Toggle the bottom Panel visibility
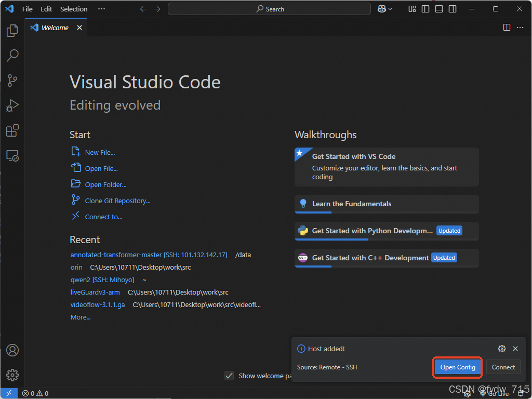Viewport: 532px width, 399px height. click(x=439, y=9)
